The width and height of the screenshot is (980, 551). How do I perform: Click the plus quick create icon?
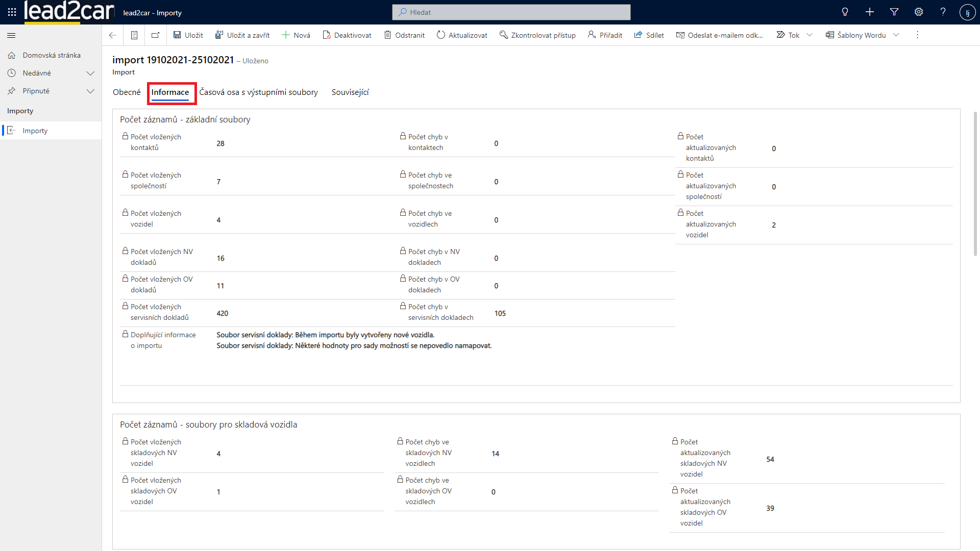pyautogui.click(x=870, y=12)
